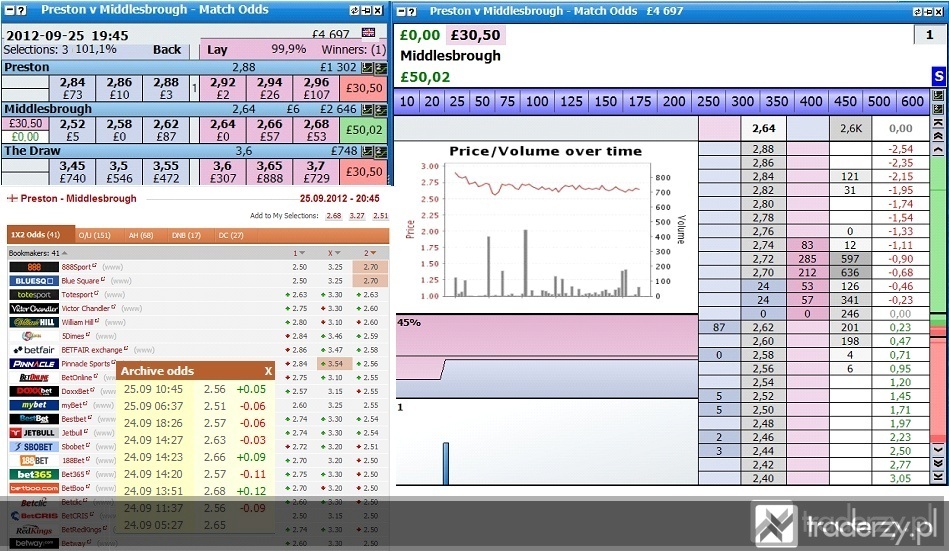Screen dimensions: 949x551
Task: Click the Price/Volume over time chart
Action: click(546, 227)
